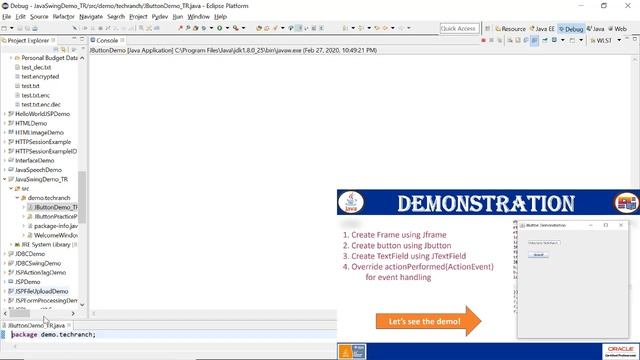The height and width of the screenshot is (360, 640).
Task: Collapse the JavaSwingDemo_TR project node
Action: point(4,179)
